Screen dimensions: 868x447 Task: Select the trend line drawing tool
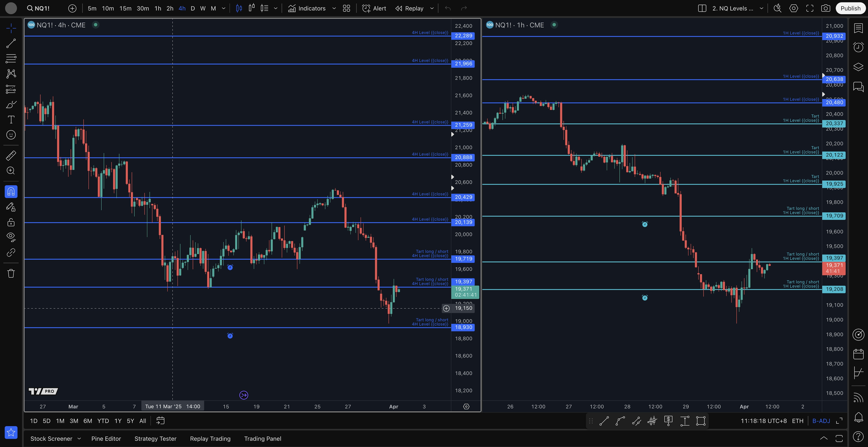(x=11, y=43)
